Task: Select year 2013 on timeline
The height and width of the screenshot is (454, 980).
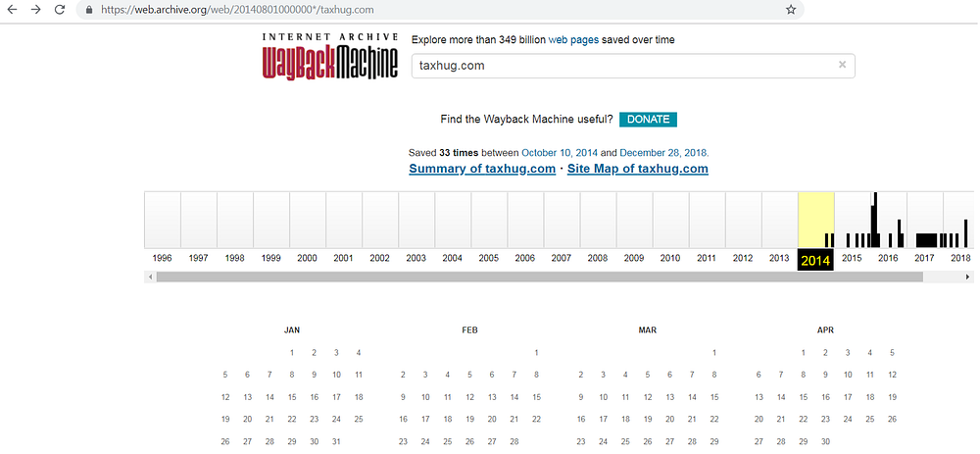Action: 779,258
